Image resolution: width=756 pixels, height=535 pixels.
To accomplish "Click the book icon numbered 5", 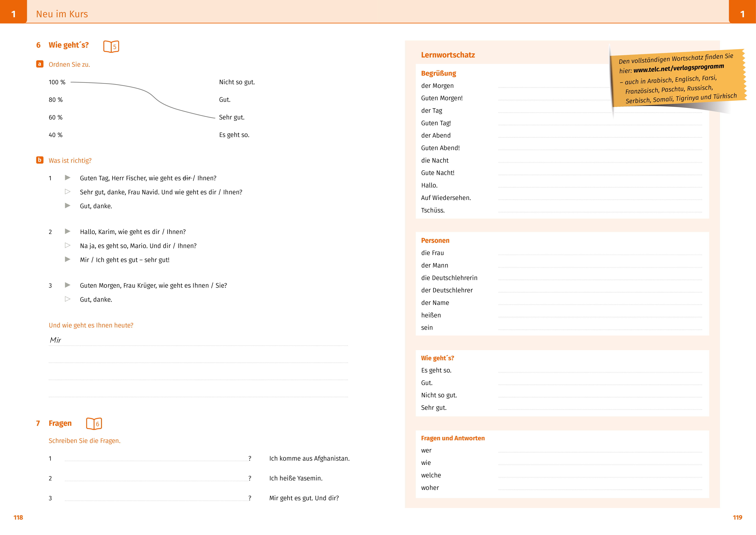I will [111, 47].
